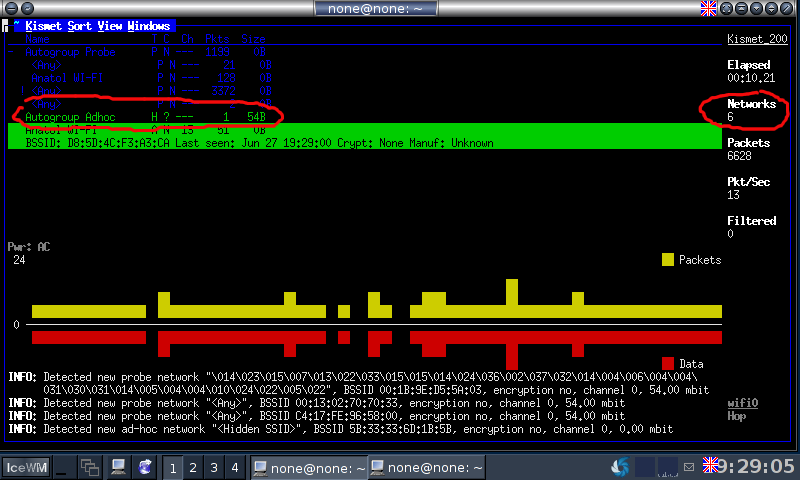The image size is (800, 480).
Task: Click the CPU monitor tray applet
Action: pos(645,467)
